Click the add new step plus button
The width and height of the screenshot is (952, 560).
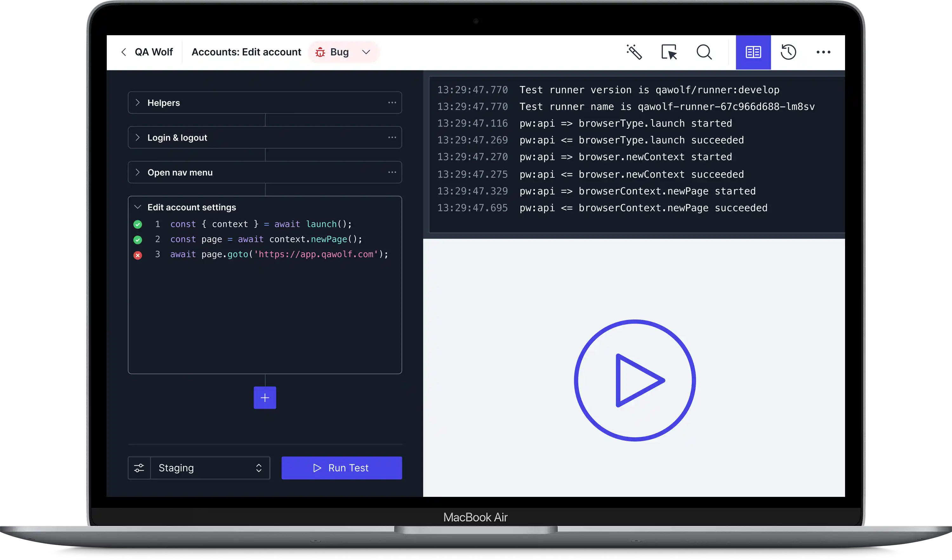click(264, 398)
